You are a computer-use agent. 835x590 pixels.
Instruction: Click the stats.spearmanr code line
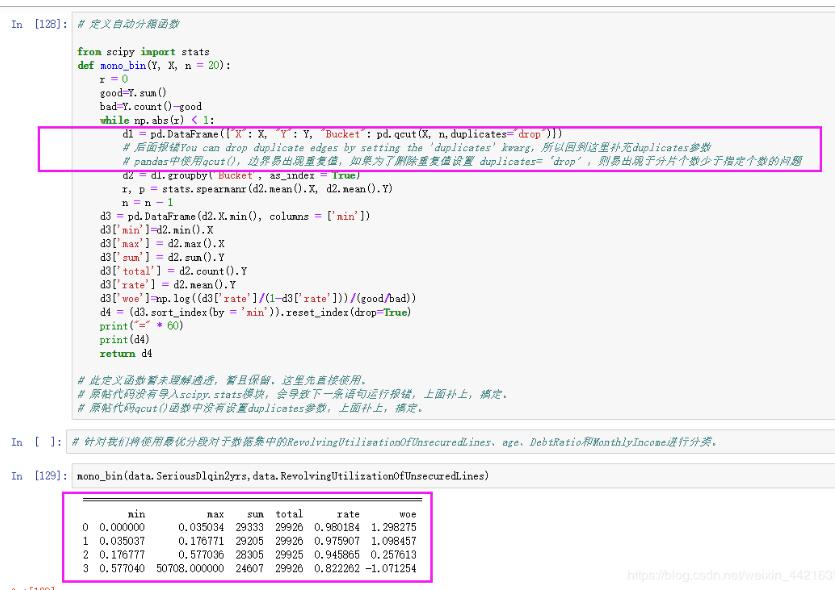pyautogui.click(x=257, y=189)
